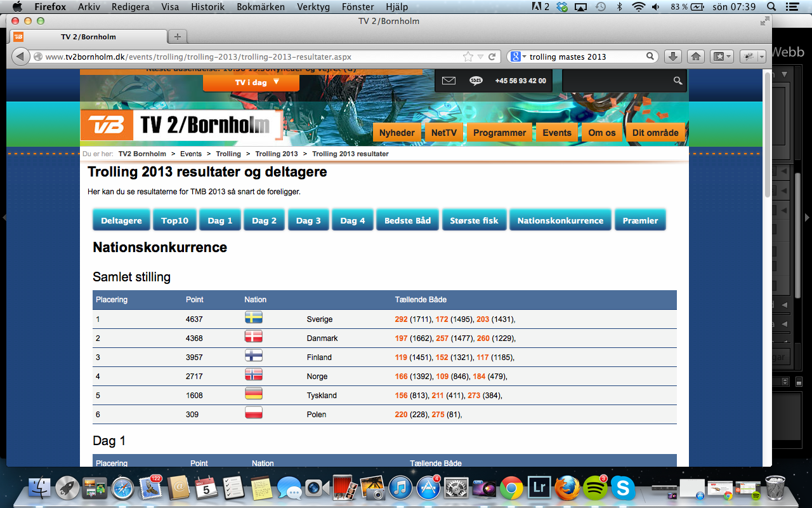Viewport: 812px width, 508px height.
Task: Open boat 197 link in Danmark row
Action: click(401, 338)
